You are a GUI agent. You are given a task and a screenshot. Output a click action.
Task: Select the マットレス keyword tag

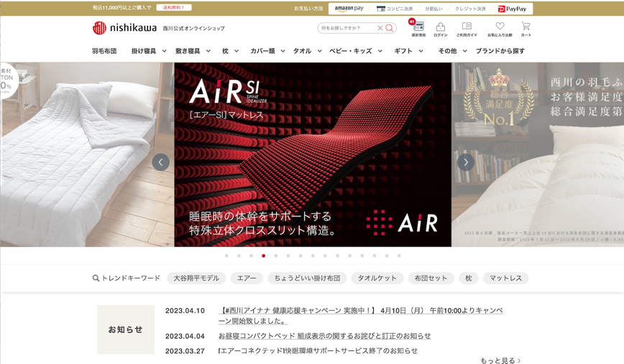click(505, 278)
